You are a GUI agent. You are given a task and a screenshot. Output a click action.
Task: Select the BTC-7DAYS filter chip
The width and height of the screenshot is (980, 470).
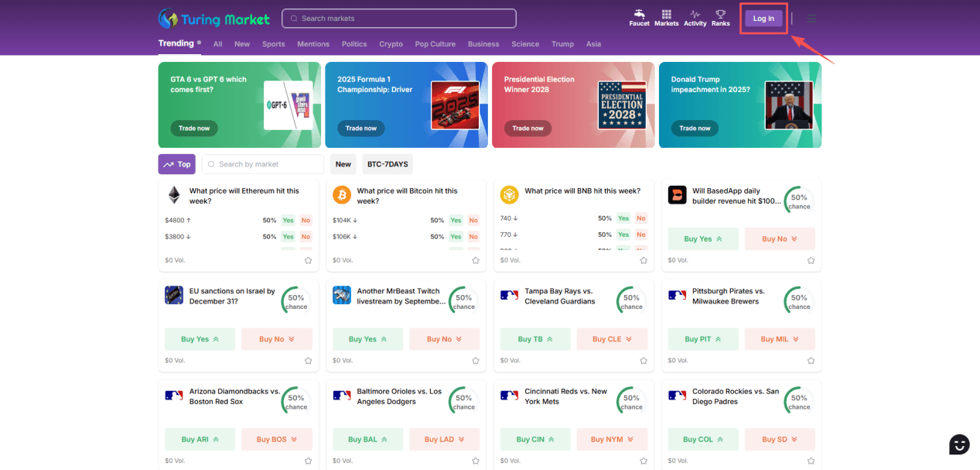point(388,164)
